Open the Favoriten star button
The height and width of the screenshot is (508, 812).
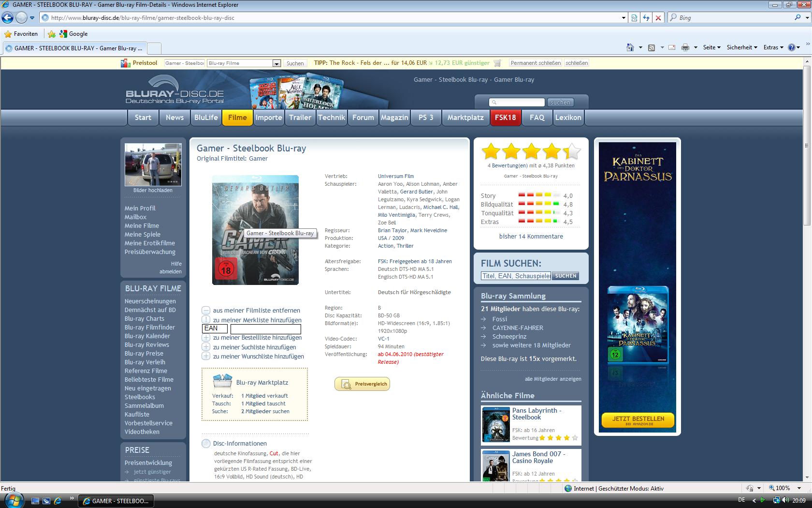(x=21, y=34)
